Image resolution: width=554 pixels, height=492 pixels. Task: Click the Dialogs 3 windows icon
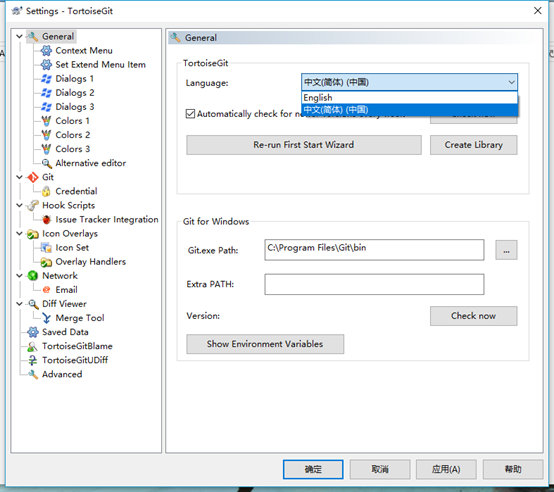pos(46,107)
